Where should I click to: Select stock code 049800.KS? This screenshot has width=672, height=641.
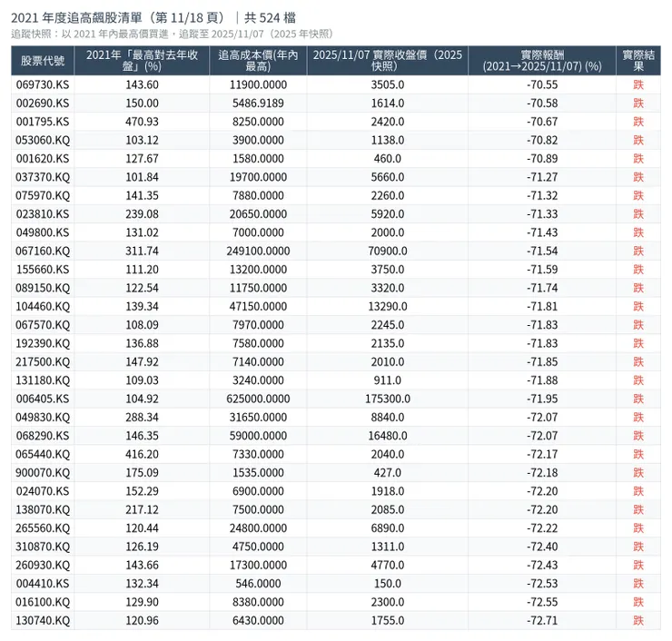43,232
